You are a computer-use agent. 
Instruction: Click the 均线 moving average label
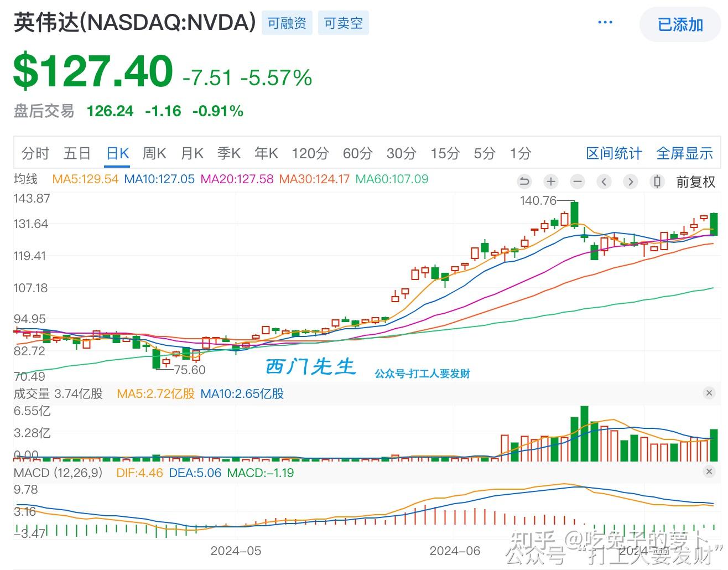click(x=26, y=179)
